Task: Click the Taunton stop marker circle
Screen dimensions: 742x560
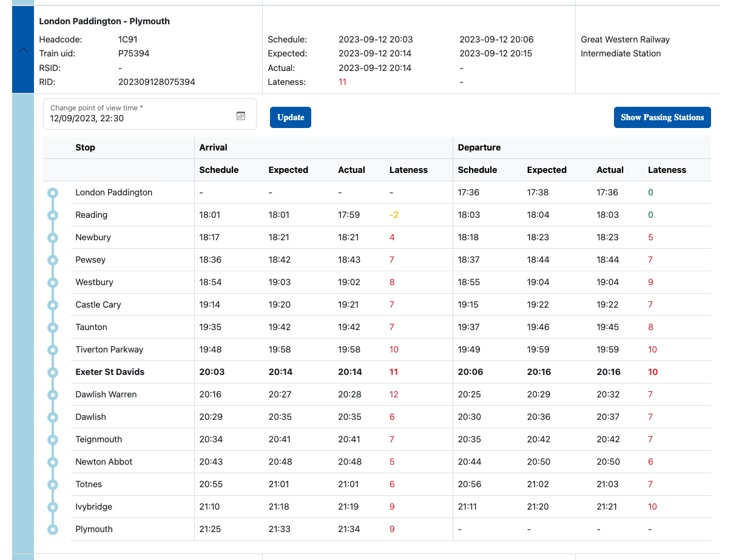Action: [53, 328]
